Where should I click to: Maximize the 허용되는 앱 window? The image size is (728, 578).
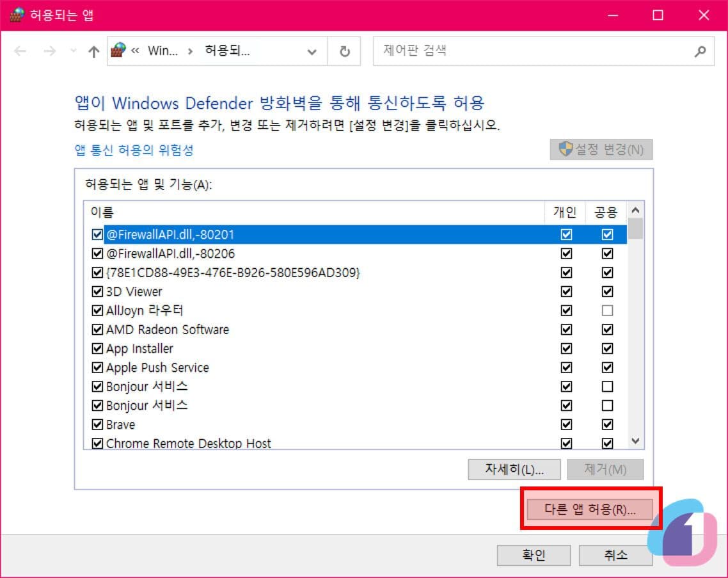pyautogui.click(x=658, y=15)
